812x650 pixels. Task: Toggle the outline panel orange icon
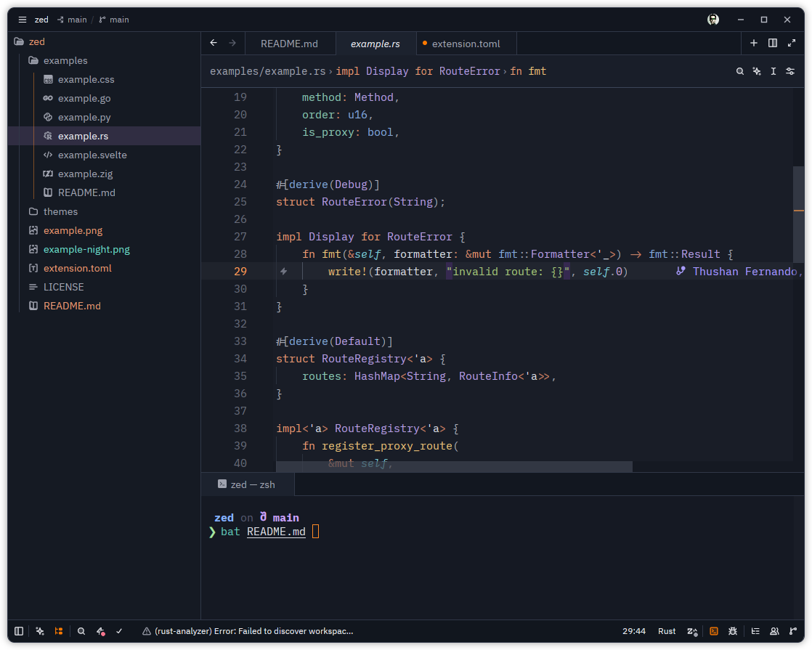tap(59, 631)
